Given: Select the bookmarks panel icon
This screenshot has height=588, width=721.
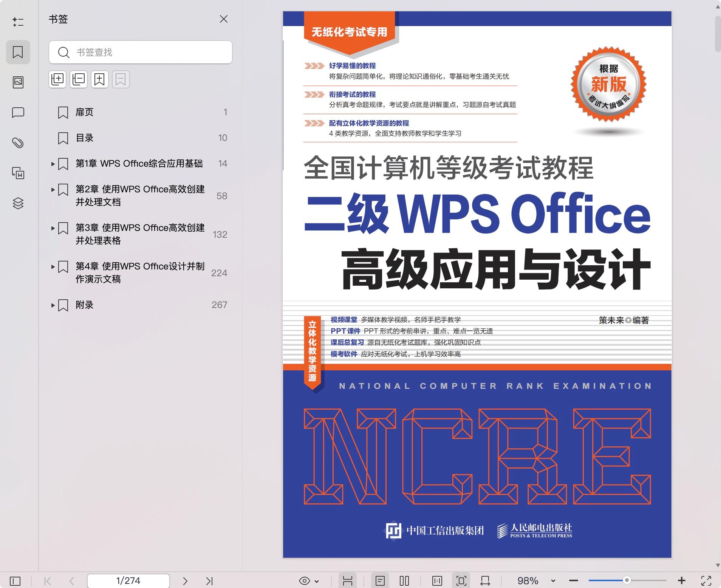Looking at the screenshot, I should pos(18,52).
